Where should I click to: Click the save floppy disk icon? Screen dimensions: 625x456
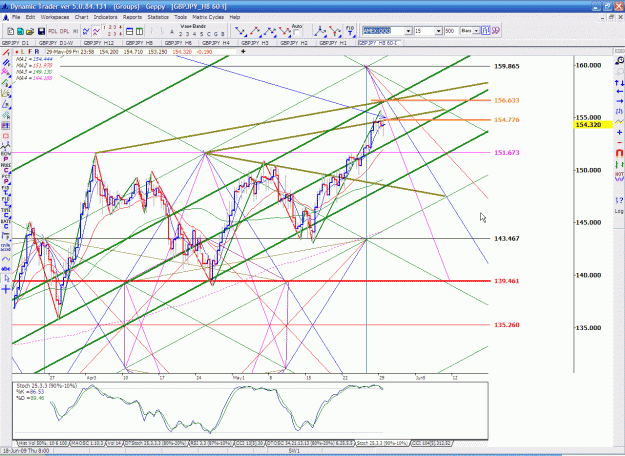click(41, 31)
